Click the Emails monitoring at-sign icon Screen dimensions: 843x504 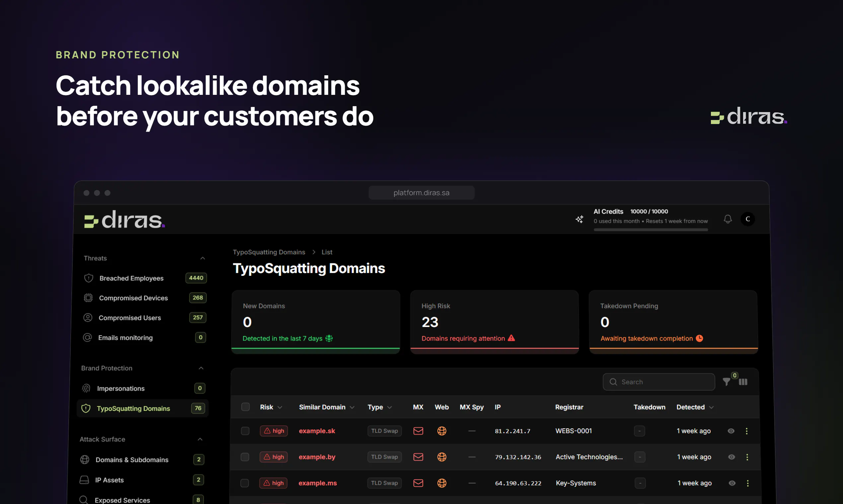coord(87,338)
